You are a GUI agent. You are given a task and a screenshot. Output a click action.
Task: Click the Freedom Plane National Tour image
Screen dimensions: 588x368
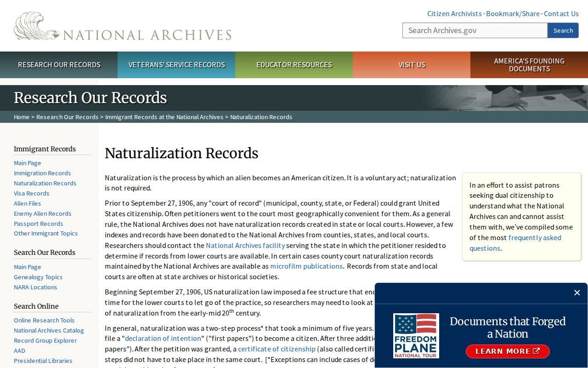(416, 336)
